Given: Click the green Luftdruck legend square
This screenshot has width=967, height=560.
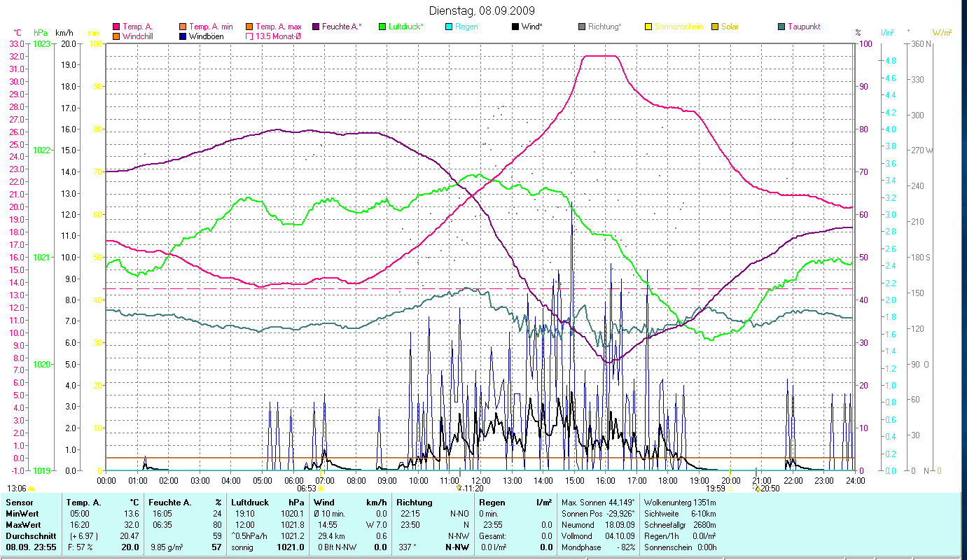Looking at the screenshot, I should click(x=382, y=27).
